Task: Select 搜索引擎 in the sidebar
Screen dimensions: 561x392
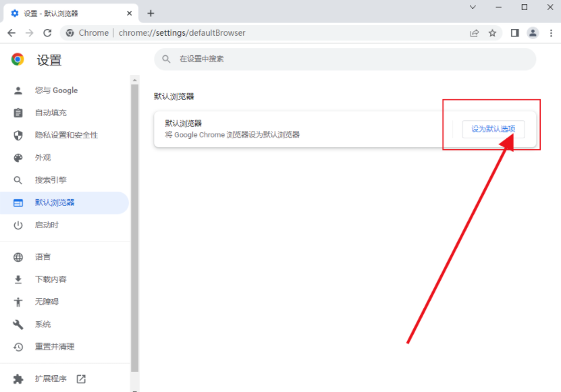Action: click(64, 180)
